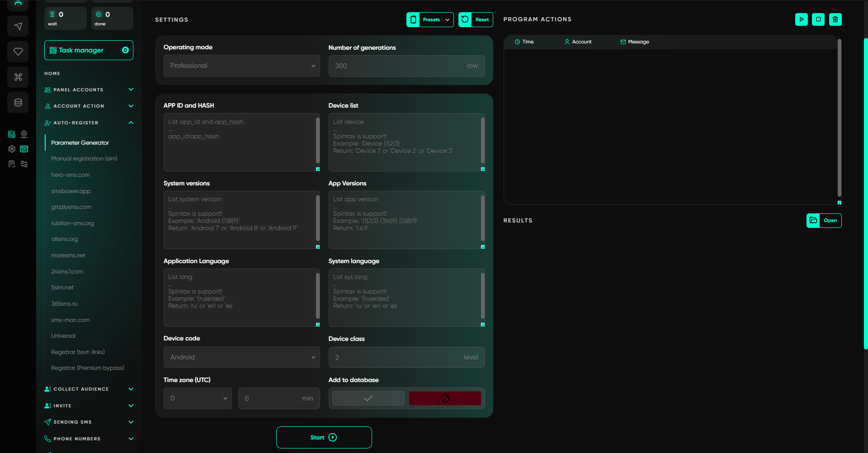Click the command (⌘) icon in the sidebar
This screenshot has width=868, height=453.
[18, 77]
